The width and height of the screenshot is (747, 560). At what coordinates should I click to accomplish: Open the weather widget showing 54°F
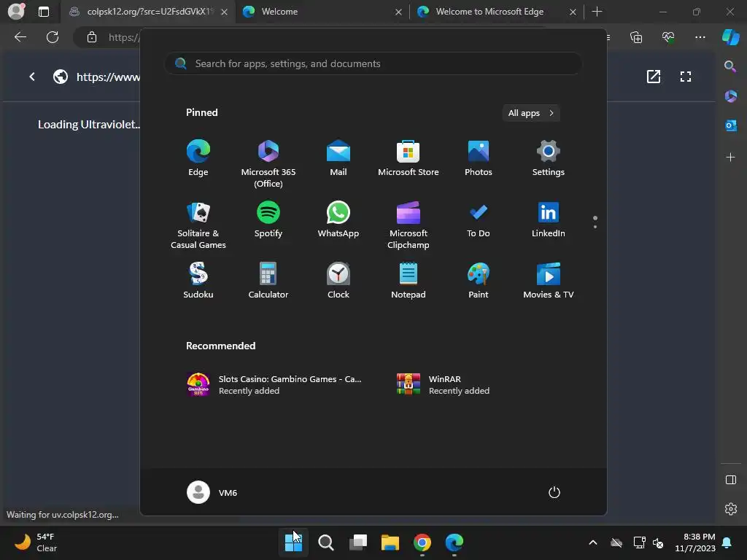(36, 542)
